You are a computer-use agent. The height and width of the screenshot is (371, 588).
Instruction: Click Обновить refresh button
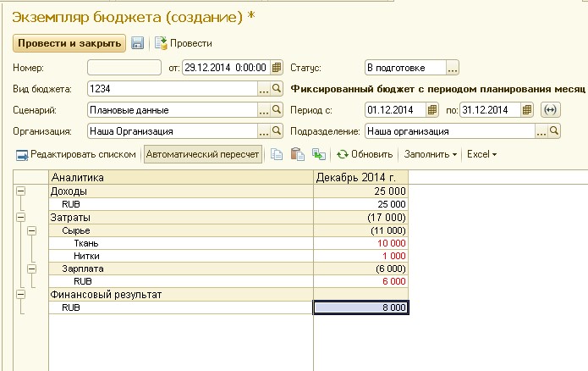pyautogui.click(x=365, y=154)
